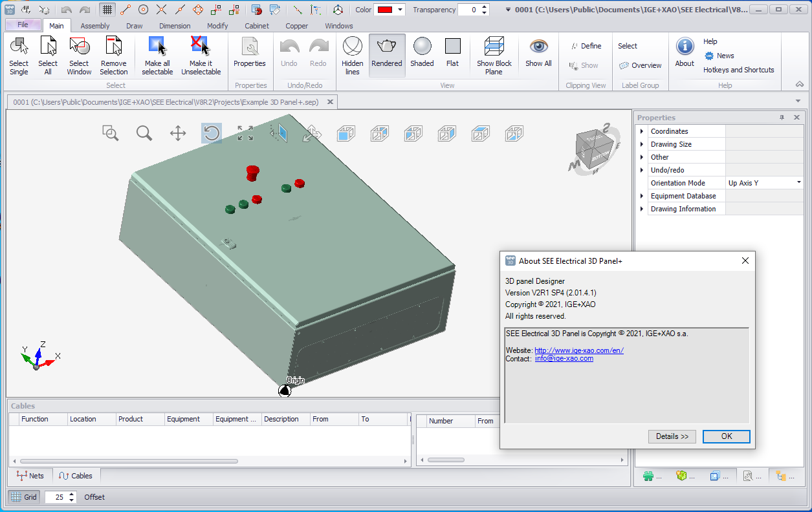Switch to the Assembly tab
Image resolution: width=812 pixels, height=512 pixels.
point(95,26)
